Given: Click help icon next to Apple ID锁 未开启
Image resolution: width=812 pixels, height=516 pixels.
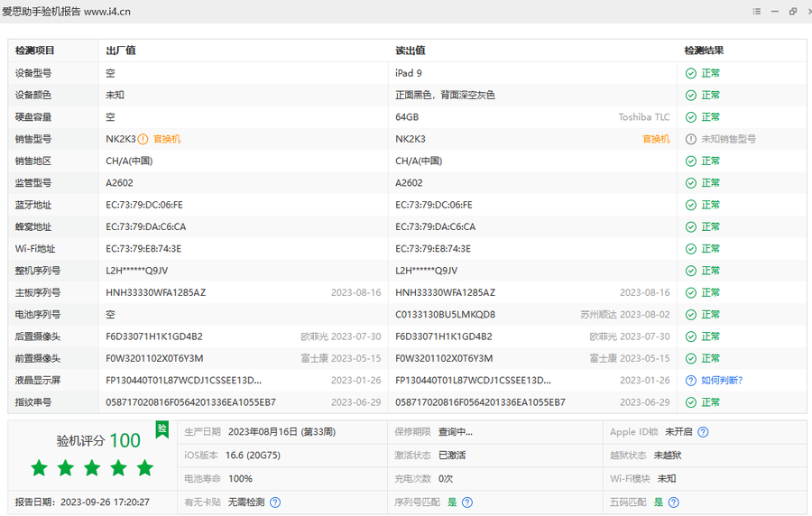Looking at the screenshot, I should pos(703,432).
